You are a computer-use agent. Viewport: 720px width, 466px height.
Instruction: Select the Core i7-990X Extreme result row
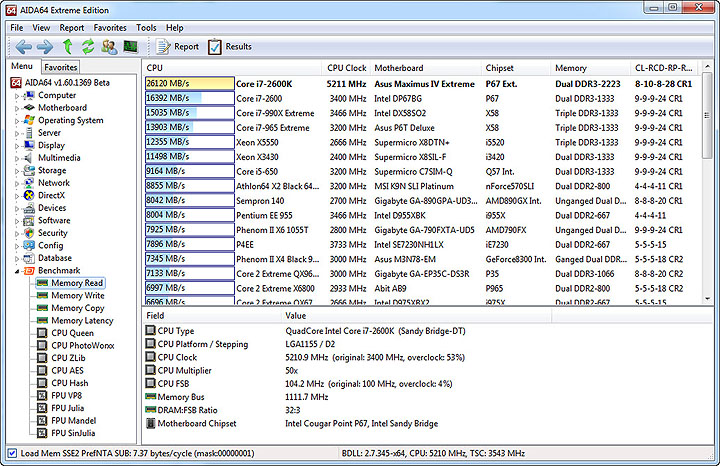[x=274, y=113]
